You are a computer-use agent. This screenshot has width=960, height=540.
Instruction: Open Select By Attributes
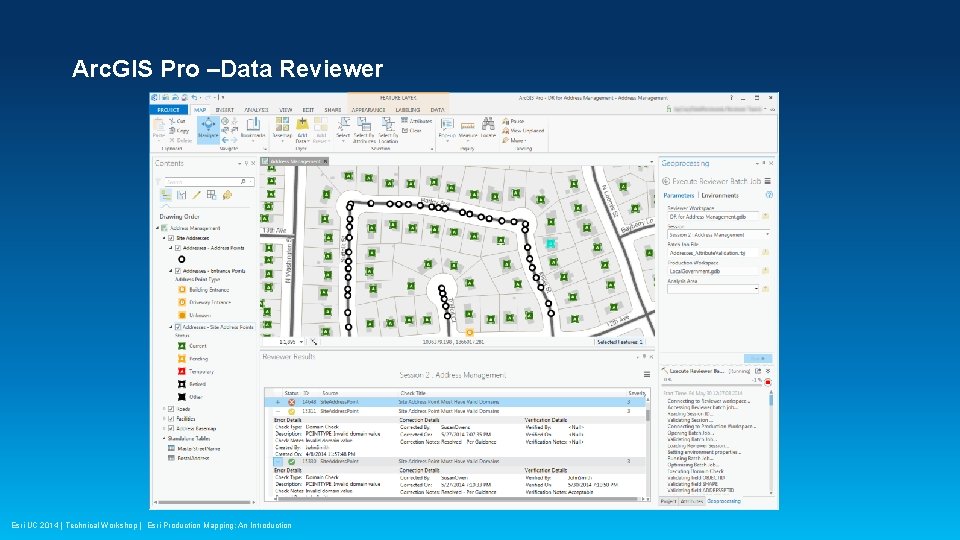364,130
